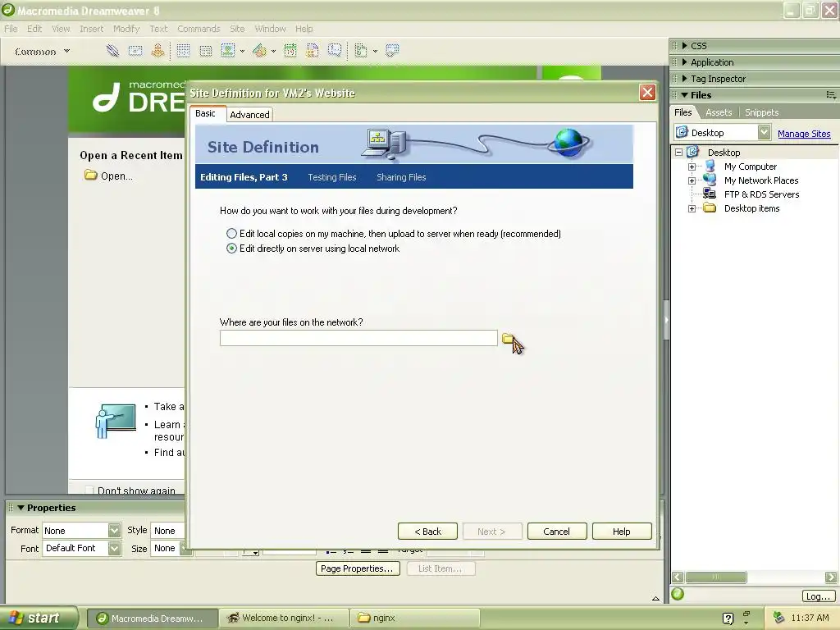Expand the CSS panel group
This screenshot has width=840, height=630.
[x=685, y=46]
